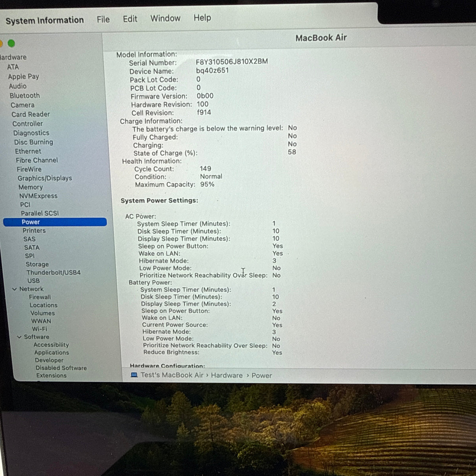Select Printers in the sidebar

(x=34, y=230)
